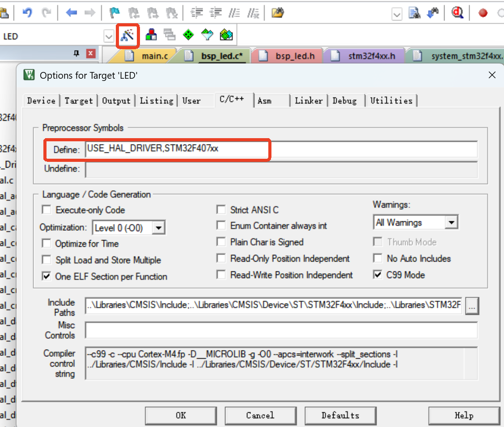
Task: Open the Optimization level dropdown
Action: pos(159,228)
